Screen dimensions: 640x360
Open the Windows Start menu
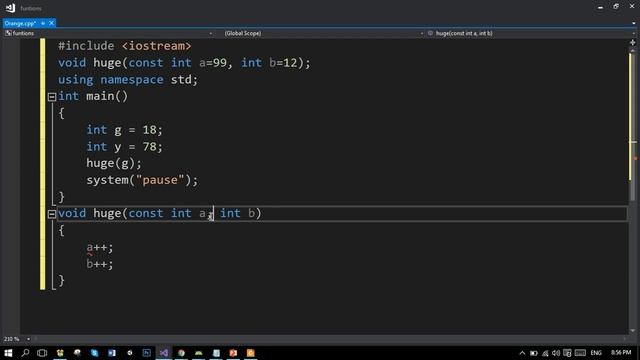tap(8, 353)
